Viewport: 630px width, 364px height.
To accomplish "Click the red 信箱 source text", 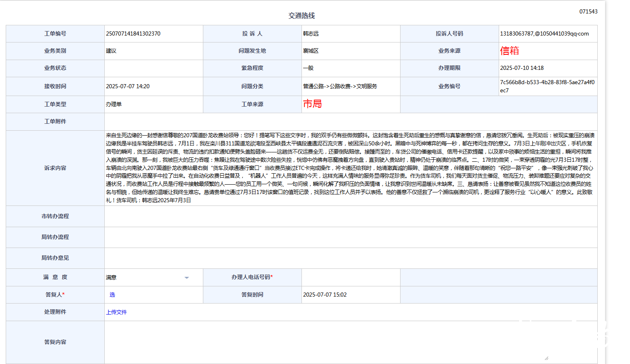I will pos(509,51).
